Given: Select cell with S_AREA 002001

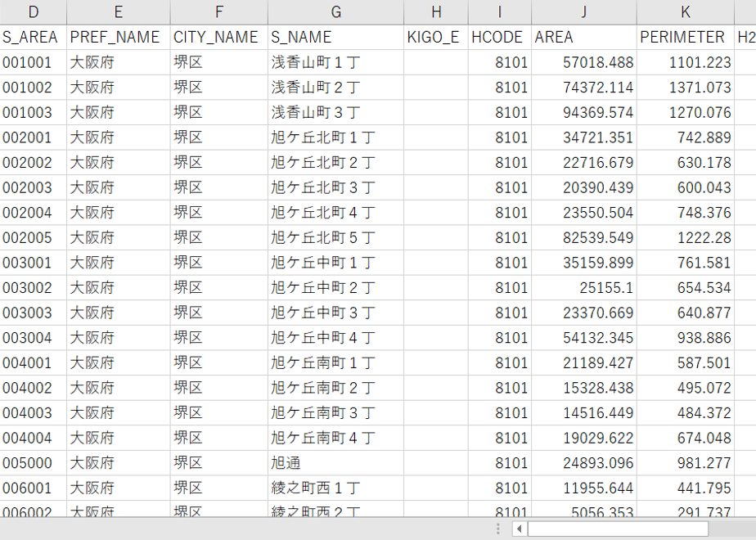Looking at the screenshot, I should [x=34, y=137].
